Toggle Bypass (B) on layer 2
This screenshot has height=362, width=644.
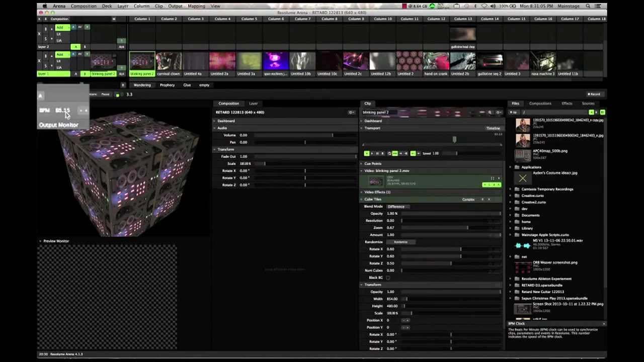pyautogui.click(x=46, y=30)
